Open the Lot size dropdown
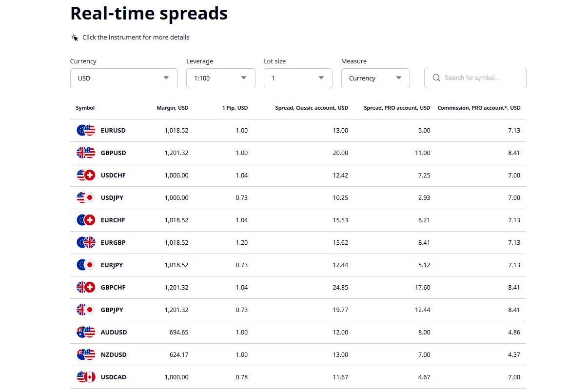The width and height of the screenshot is (588, 392). click(x=298, y=78)
